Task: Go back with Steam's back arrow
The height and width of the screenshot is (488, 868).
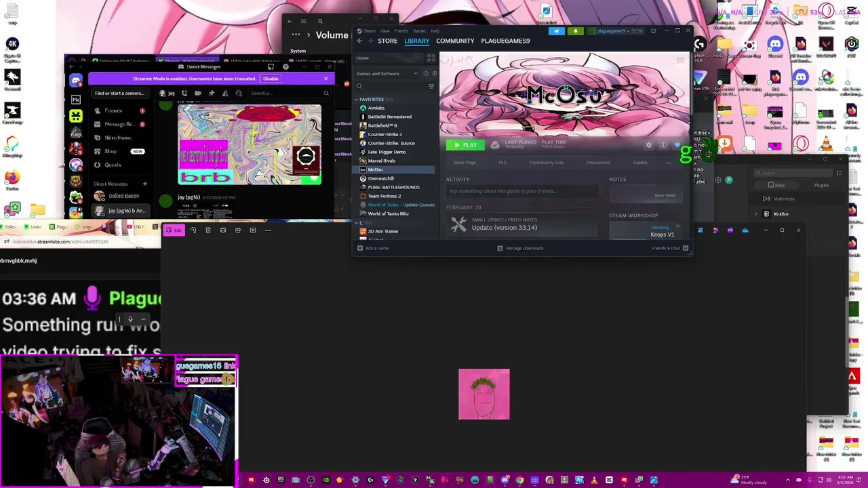Action: coord(359,41)
